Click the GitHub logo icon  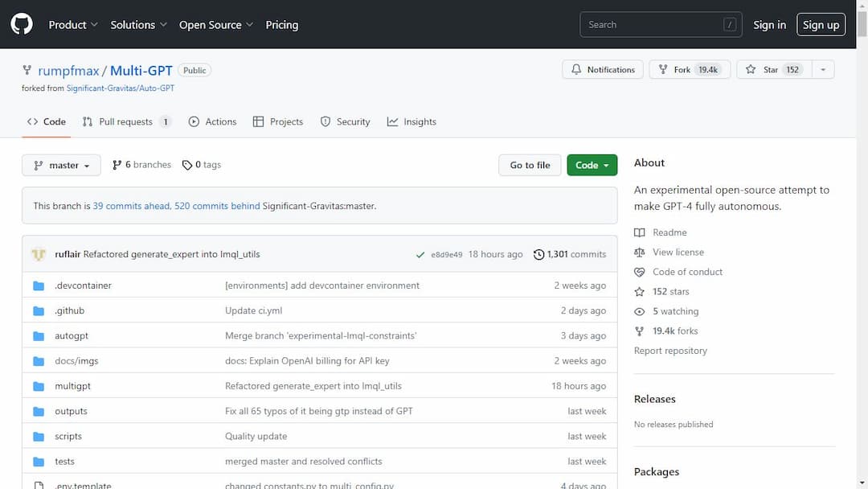tap(22, 24)
